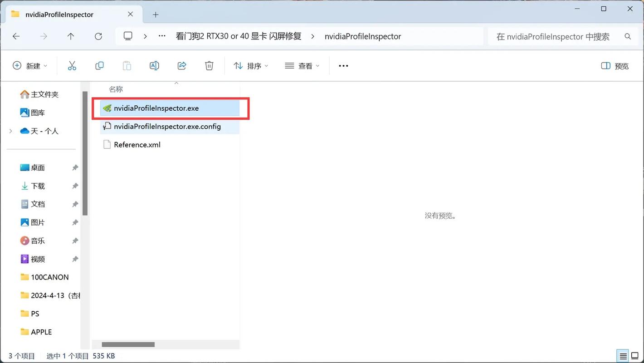The width and height of the screenshot is (644, 363).
Task: Toggle the 预览 preview pane
Action: (615, 66)
